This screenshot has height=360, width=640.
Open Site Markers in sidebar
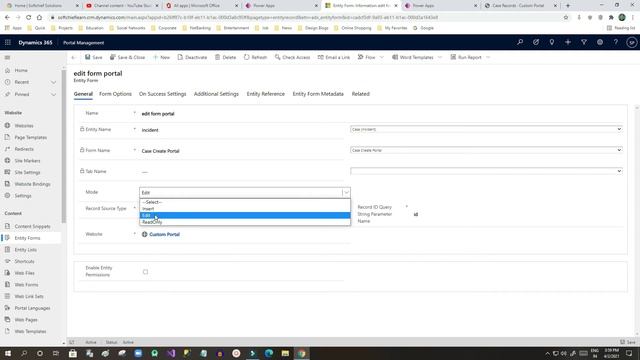point(27,161)
